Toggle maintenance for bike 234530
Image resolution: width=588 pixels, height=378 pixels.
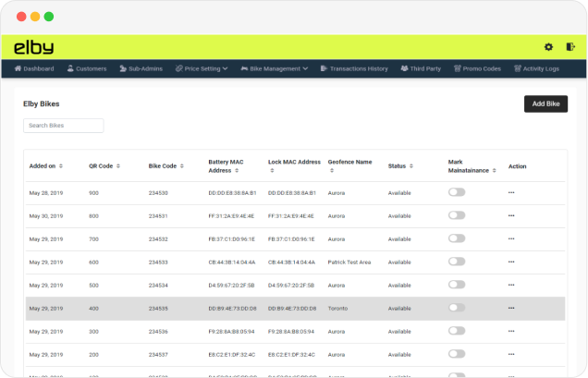pyautogui.click(x=457, y=192)
